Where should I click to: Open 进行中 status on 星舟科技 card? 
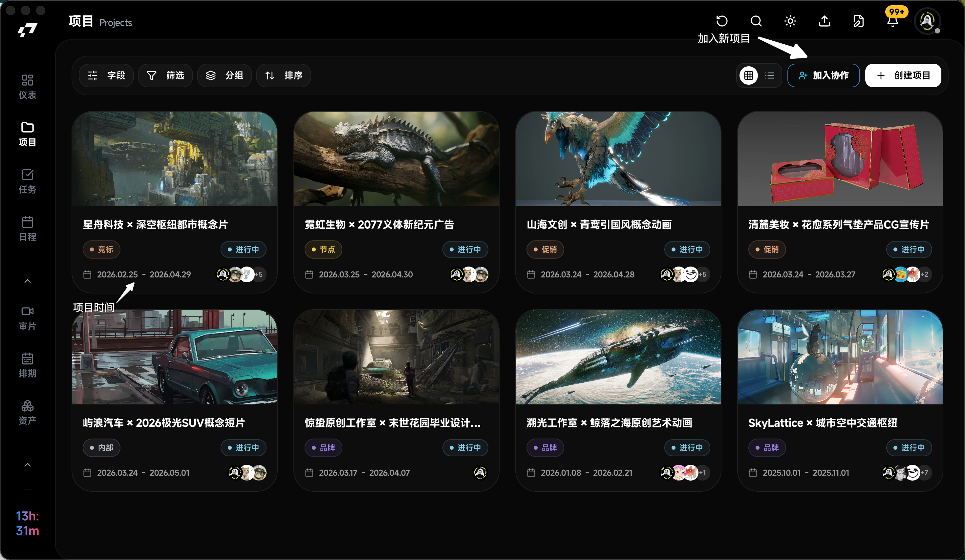click(x=243, y=249)
